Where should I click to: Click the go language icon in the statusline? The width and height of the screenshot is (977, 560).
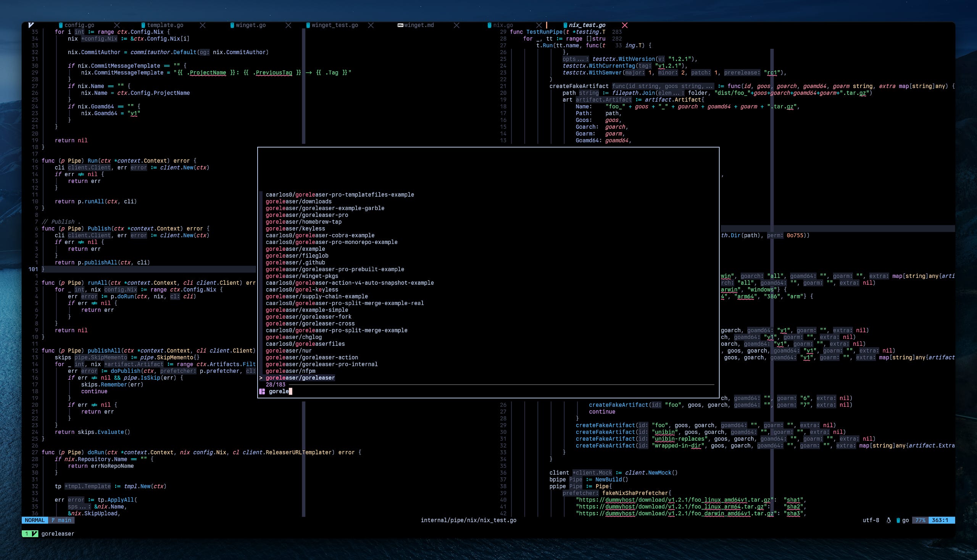coord(898,520)
